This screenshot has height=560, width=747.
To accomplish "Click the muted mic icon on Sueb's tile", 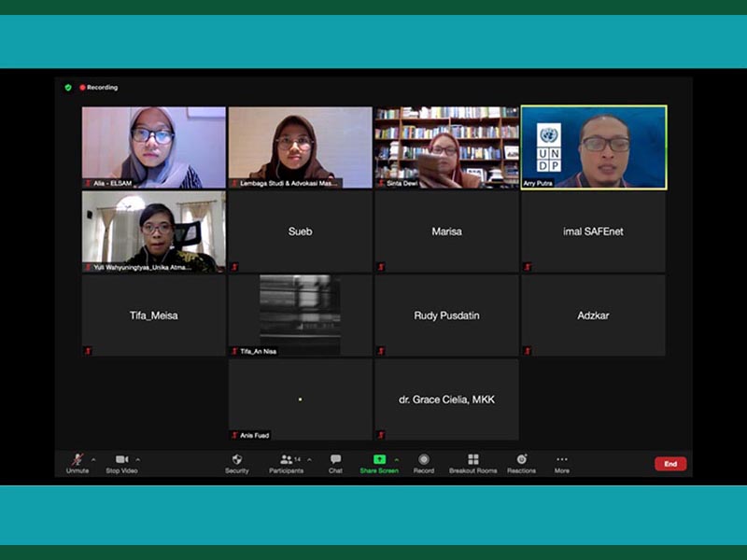I will click(x=234, y=267).
